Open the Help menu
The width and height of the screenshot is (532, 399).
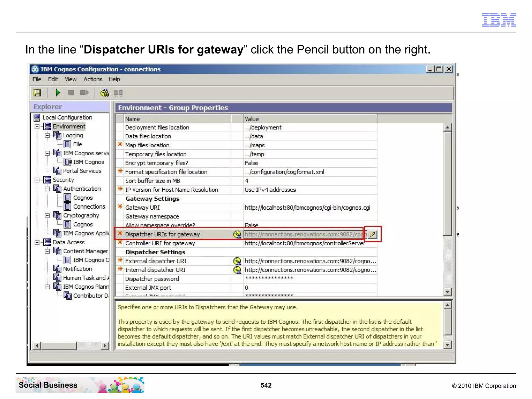point(114,79)
